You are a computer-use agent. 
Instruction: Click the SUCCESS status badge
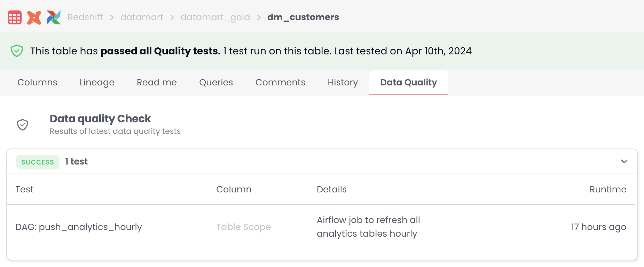[x=38, y=162]
